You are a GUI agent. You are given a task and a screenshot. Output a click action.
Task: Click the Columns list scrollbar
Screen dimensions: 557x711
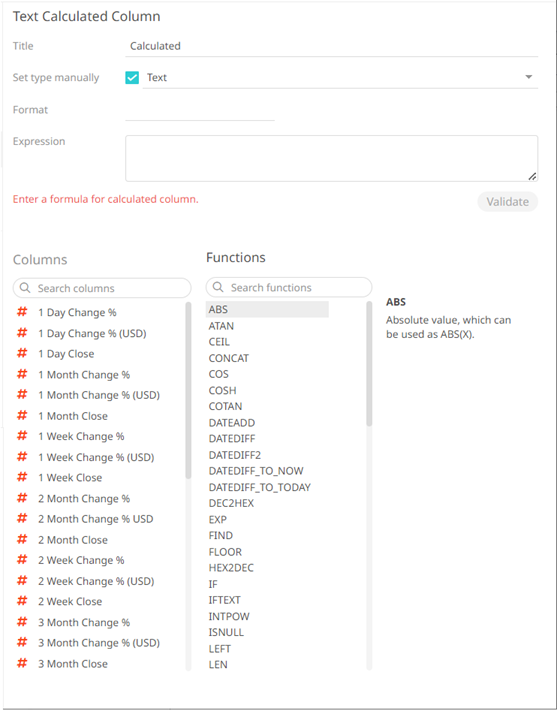(188, 390)
